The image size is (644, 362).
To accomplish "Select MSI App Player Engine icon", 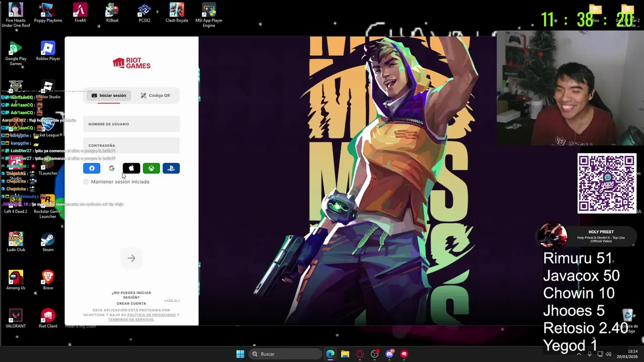I will point(209,15).
